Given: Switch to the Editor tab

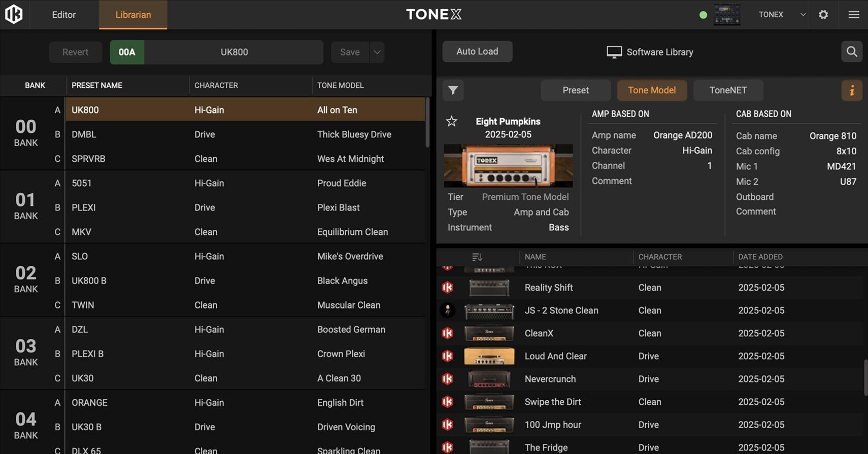Looking at the screenshot, I should [63, 15].
